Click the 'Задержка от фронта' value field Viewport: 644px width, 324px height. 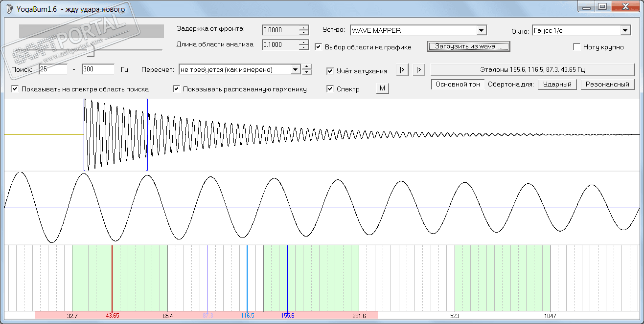click(x=280, y=30)
